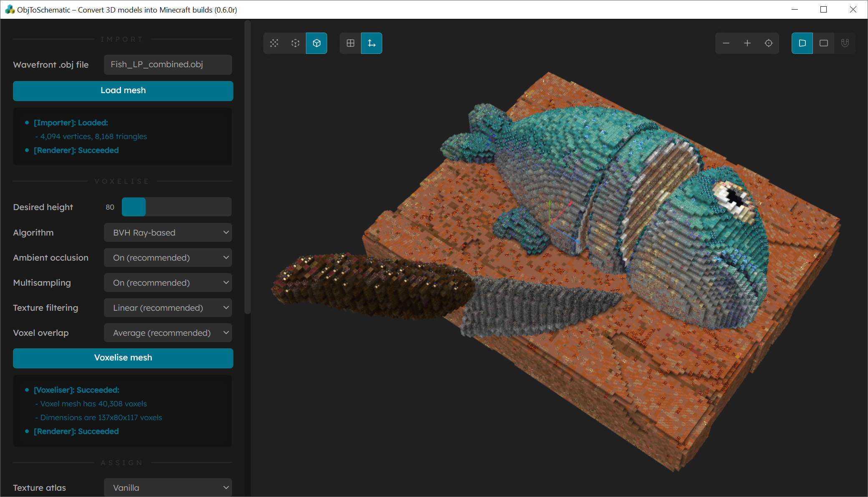Expand the Voxel overlap dropdown

click(x=168, y=333)
